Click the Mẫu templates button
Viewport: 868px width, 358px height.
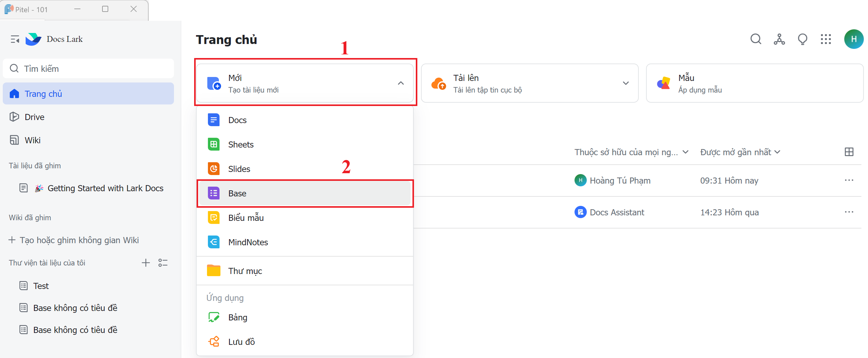tap(754, 83)
